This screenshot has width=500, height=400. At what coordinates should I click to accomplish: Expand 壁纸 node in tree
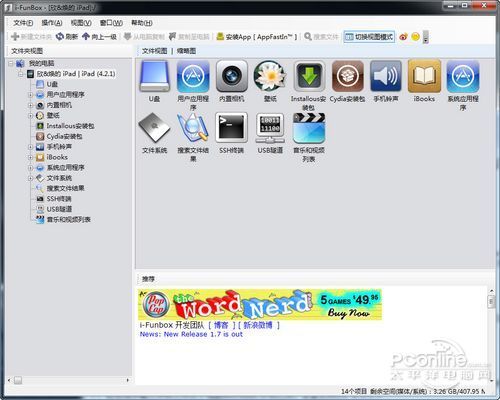point(30,115)
